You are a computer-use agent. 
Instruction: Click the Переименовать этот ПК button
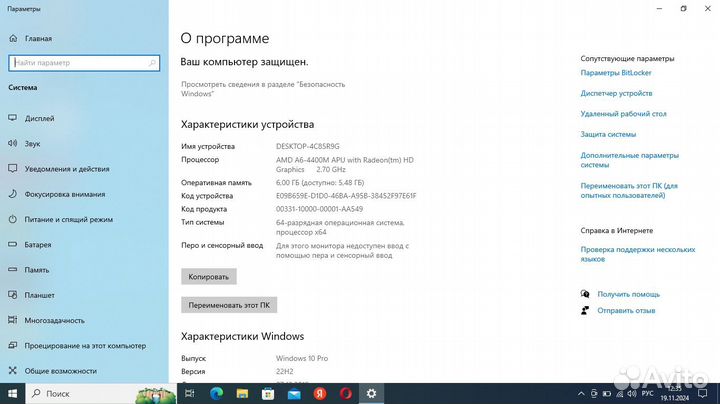(229, 305)
